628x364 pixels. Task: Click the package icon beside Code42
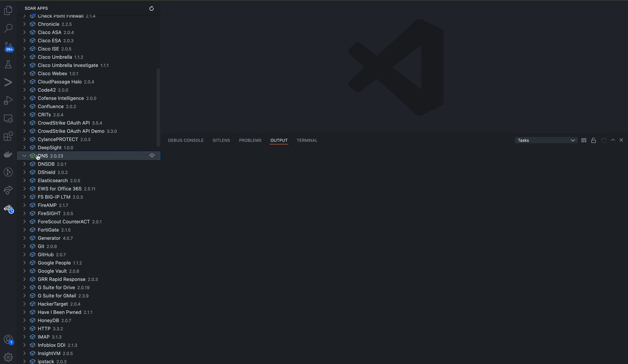tap(32, 90)
